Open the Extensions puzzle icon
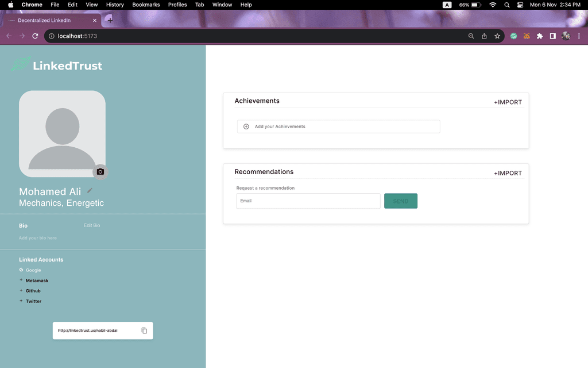The image size is (588, 368). click(x=540, y=36)
